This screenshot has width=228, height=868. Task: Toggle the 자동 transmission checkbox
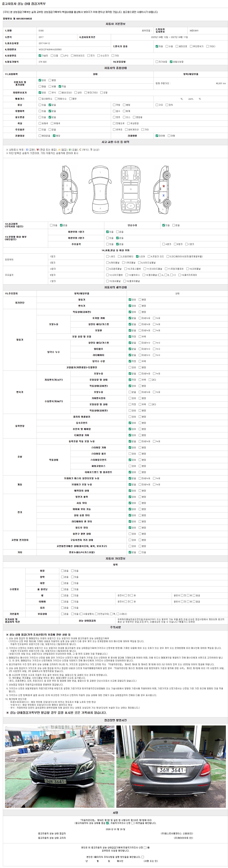pos(157,46)
